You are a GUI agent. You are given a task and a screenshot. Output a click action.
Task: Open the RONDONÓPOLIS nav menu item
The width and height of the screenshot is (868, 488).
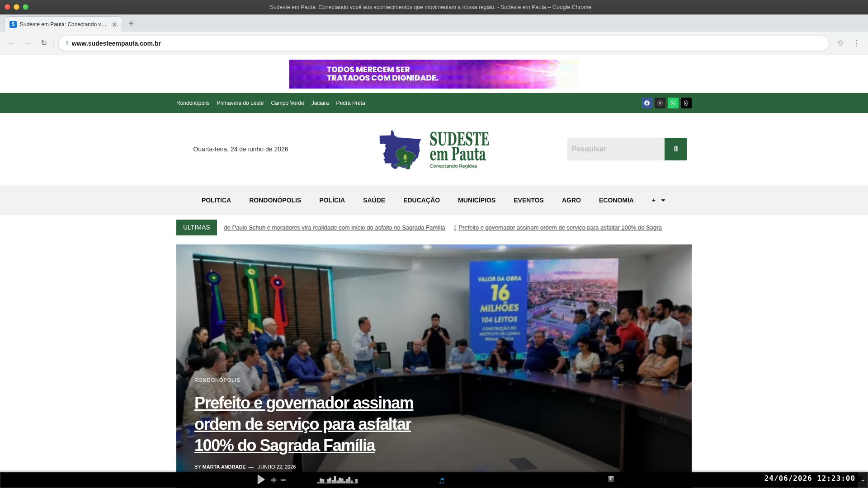pos(275,200)
